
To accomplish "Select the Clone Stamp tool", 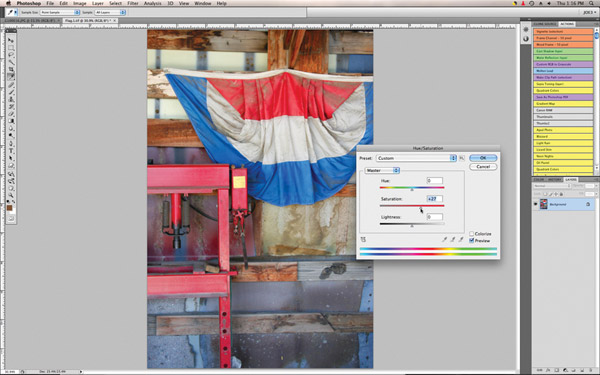I will pos(11,99).
